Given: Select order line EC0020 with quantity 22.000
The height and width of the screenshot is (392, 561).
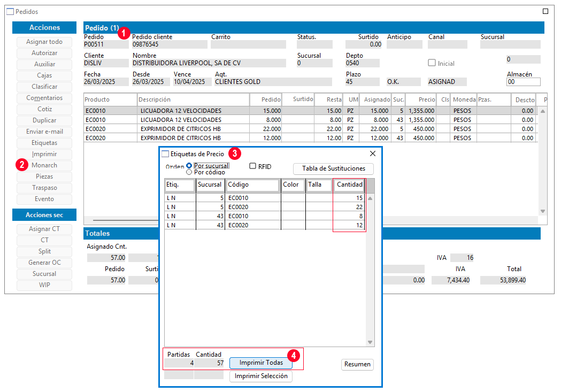Looking at the screenshot, I should click(x=311, y=129).
